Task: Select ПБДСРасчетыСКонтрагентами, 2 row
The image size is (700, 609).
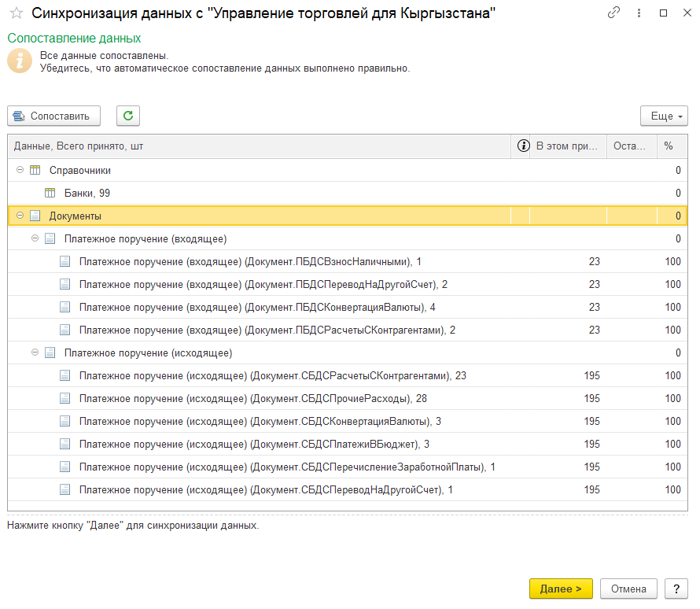Action: [x=348, y=330]
